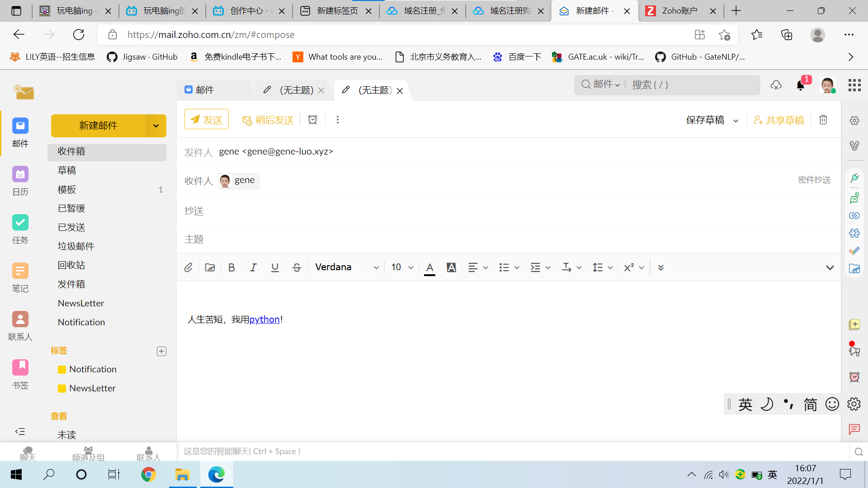Open the font color tool
This screenshot has height=488, width=868.
pyautogui.click(x=429, y=267)
